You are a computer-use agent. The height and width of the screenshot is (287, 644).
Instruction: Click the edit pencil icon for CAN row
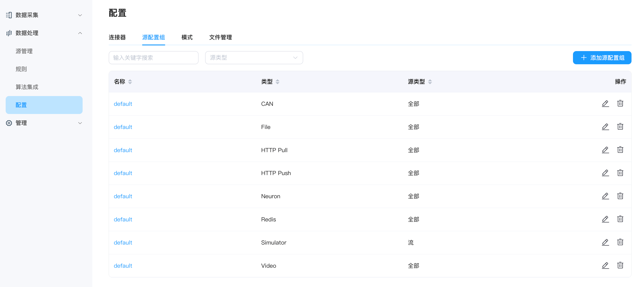click(605, 104)
